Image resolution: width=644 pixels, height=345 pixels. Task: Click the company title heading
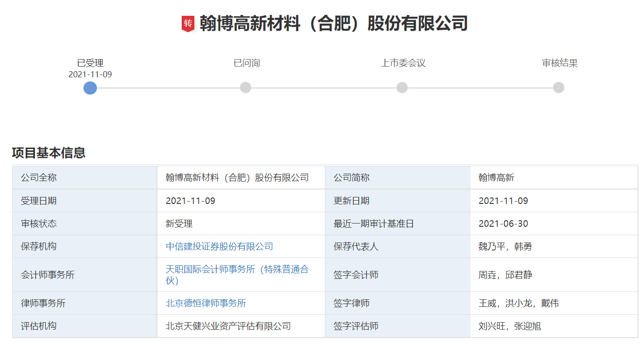point(334,23)
